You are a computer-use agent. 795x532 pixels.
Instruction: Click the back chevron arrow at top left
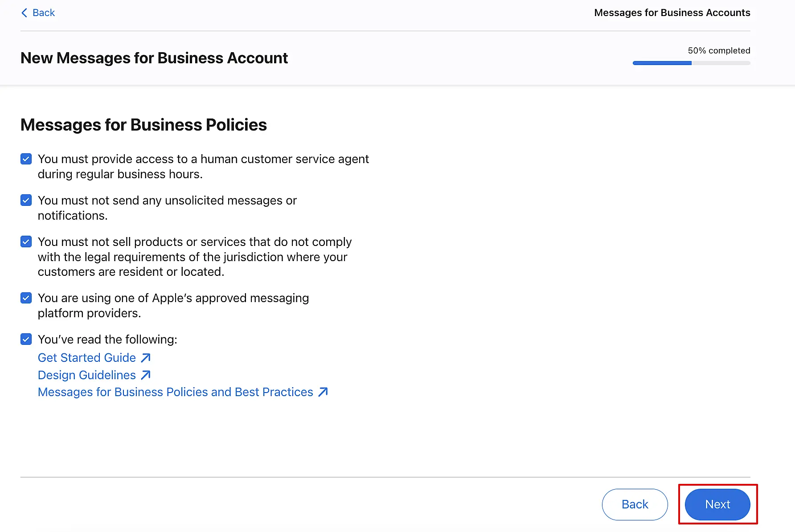24,13
